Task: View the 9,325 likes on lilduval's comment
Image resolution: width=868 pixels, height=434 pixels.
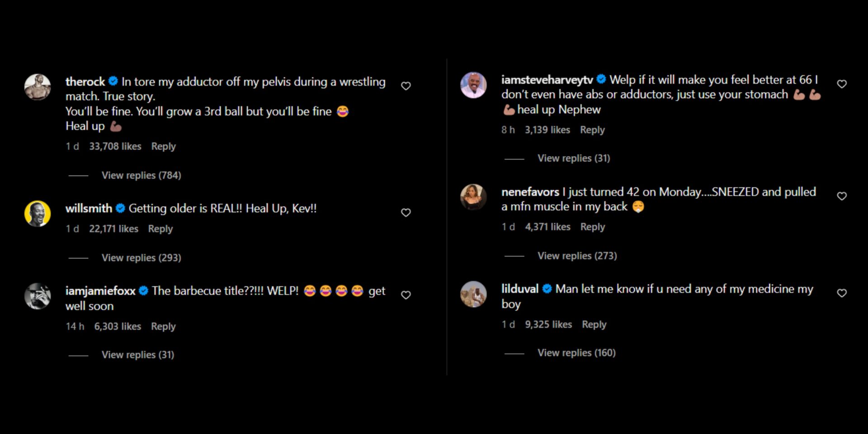Action: (548, 325)
